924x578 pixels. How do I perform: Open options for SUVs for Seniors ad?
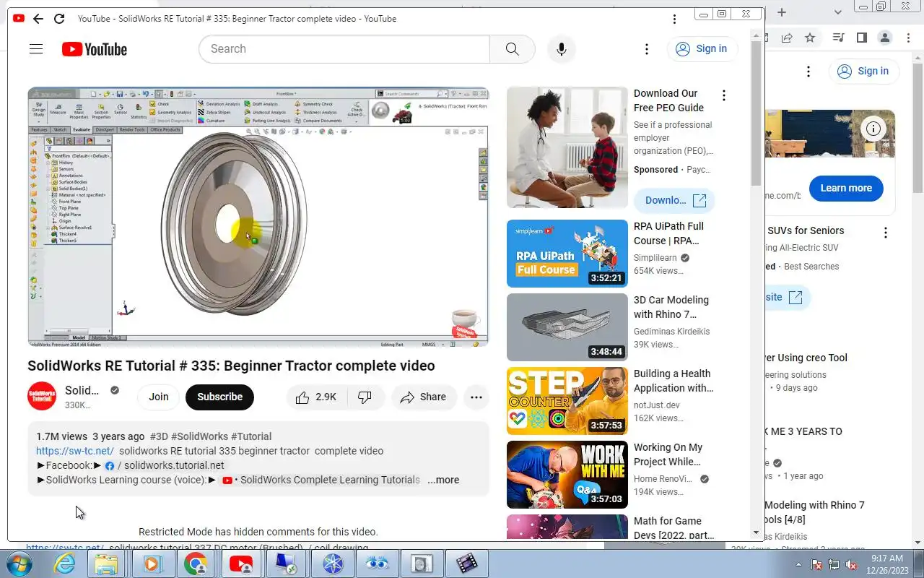886,233
